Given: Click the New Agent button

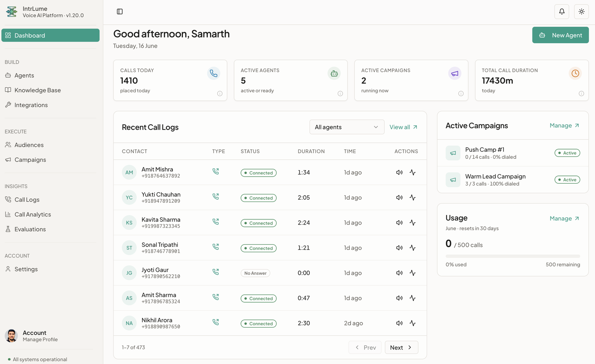Looking at the screenshot, I should (560, 35).
